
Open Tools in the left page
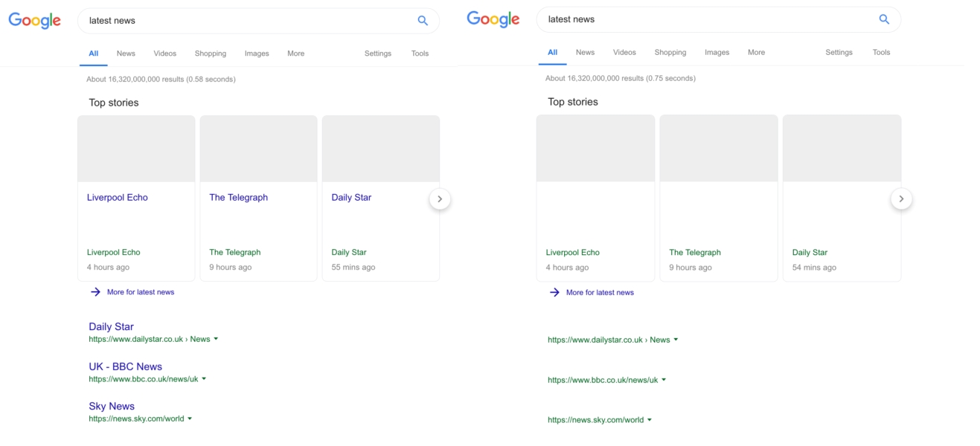click(x=420, y=54)
